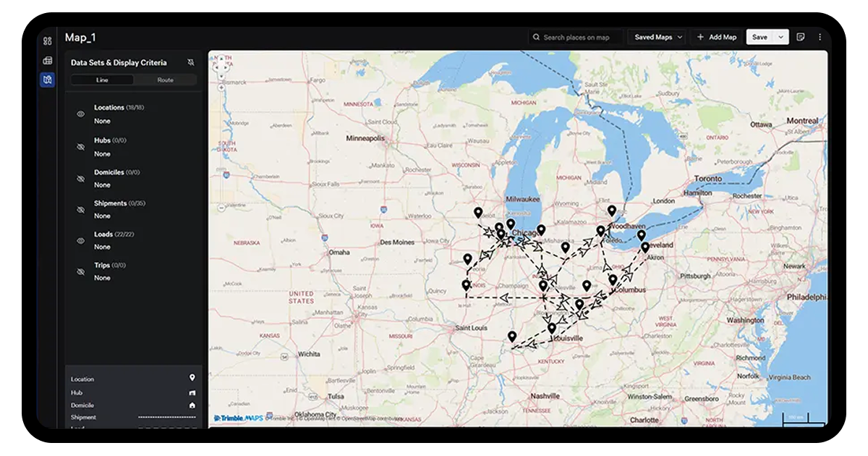Click the Hub building icon in legend
Viewport: 868px width, 456px height.
pyautogui.click(x=192, y=392)
